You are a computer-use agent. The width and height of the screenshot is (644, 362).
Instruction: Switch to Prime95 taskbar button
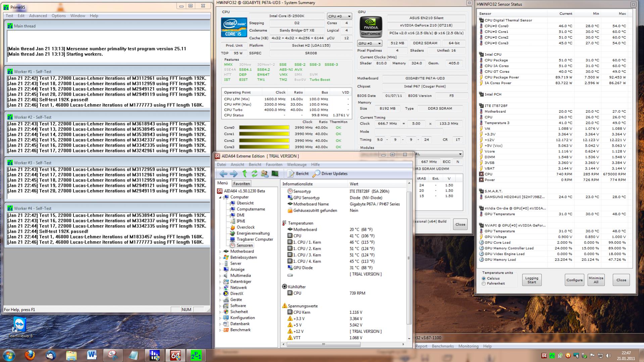click(x=196, y=355)
